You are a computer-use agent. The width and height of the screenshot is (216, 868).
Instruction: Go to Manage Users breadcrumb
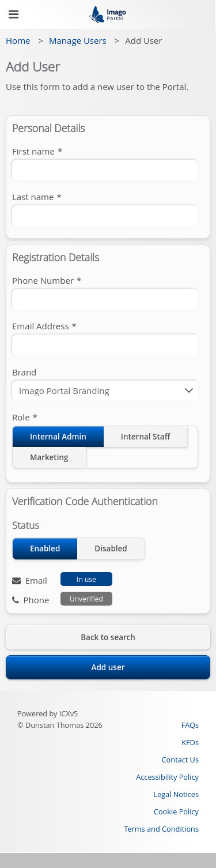click(78, 41)
